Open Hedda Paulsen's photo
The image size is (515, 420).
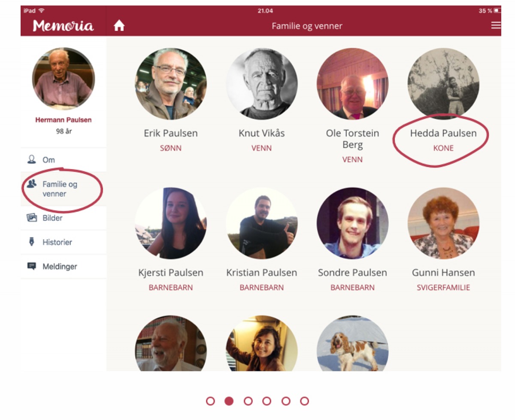click(x=443, y=84)
